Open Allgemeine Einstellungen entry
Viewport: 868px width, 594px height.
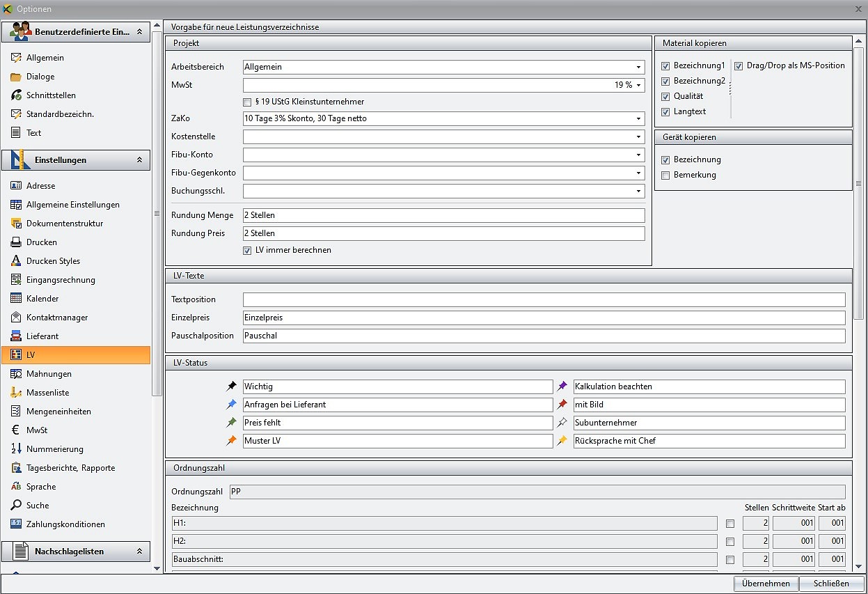tap(76, 205)
